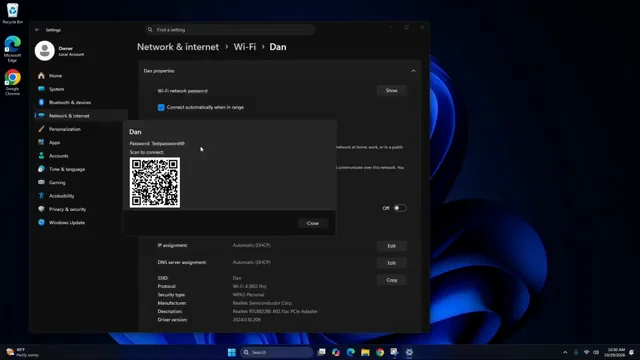Close the Dan Wi-Fi password dialog
The width and height of the screenshot is (640, 360).
coord(313,223)
